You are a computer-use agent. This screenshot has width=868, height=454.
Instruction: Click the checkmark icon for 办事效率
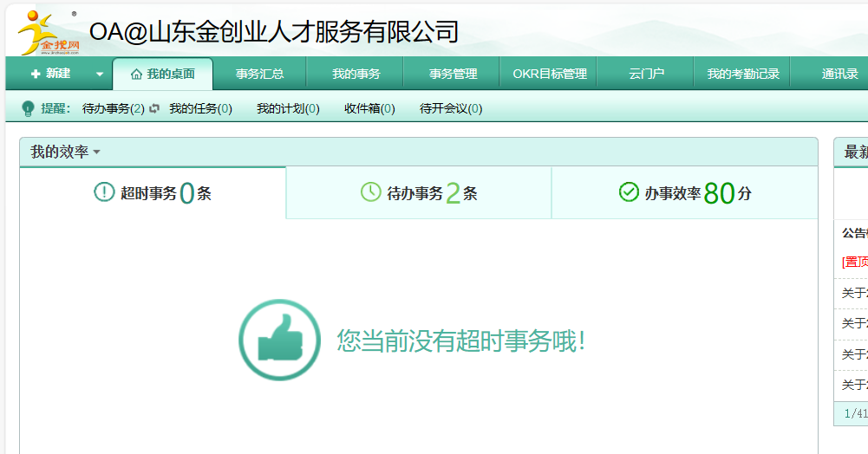[x=629, y=192]
